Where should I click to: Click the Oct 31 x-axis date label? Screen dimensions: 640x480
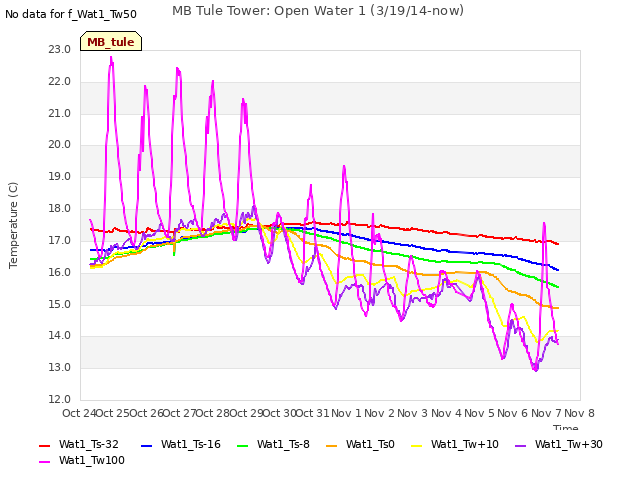(312, 413)
